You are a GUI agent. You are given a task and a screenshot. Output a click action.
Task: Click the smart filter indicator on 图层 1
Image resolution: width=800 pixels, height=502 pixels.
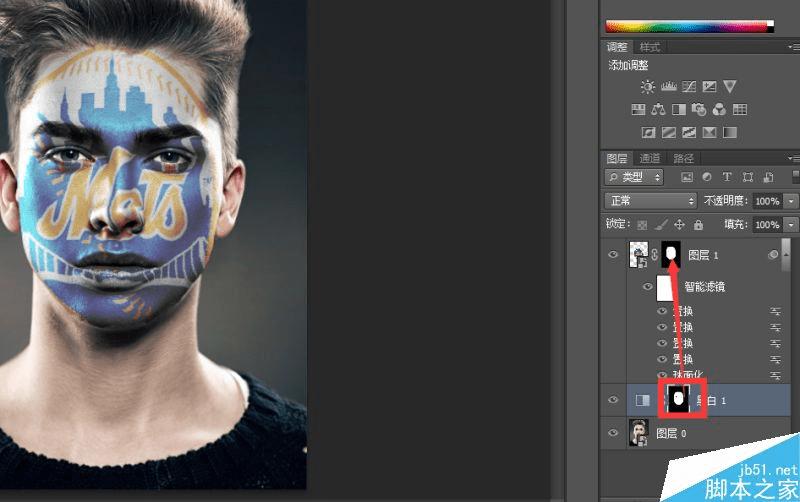773,254
